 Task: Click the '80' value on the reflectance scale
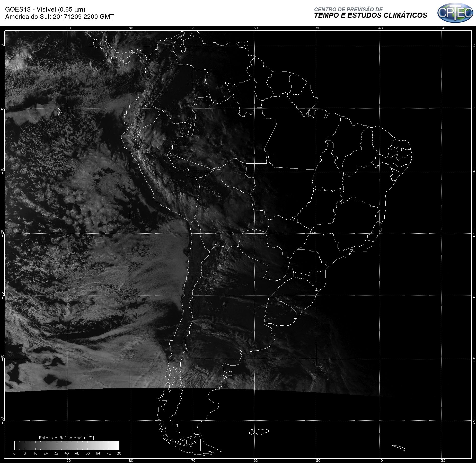[119, 453]
